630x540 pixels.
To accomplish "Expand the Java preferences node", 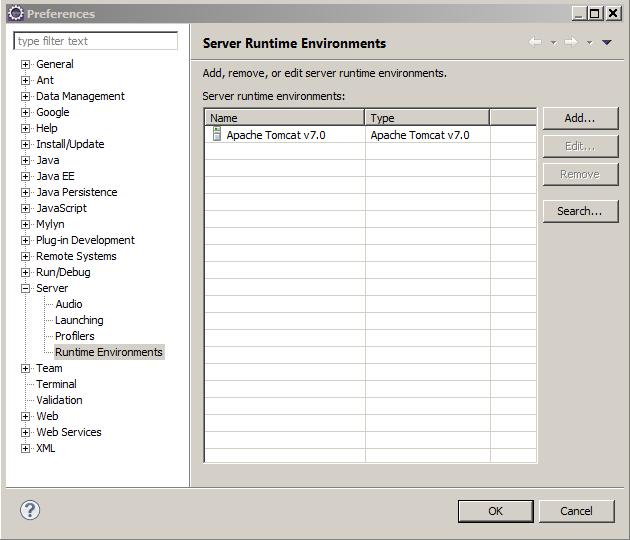I will point(25,161).
